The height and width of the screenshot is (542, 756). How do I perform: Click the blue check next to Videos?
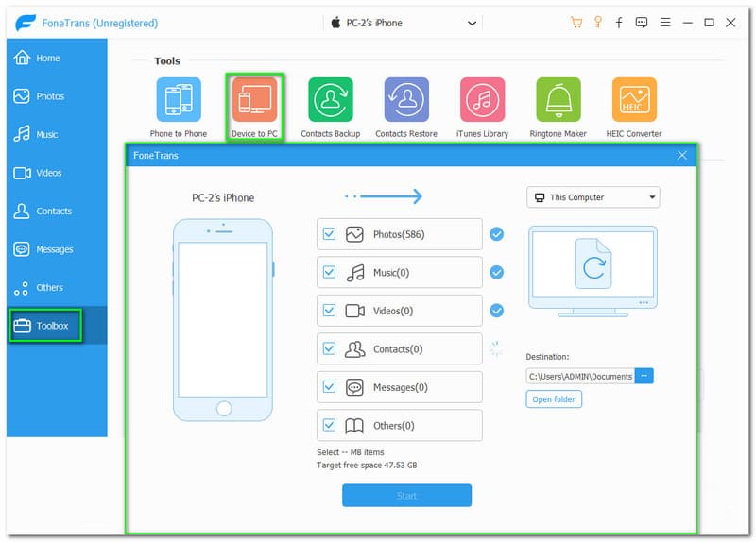point(497,311)
